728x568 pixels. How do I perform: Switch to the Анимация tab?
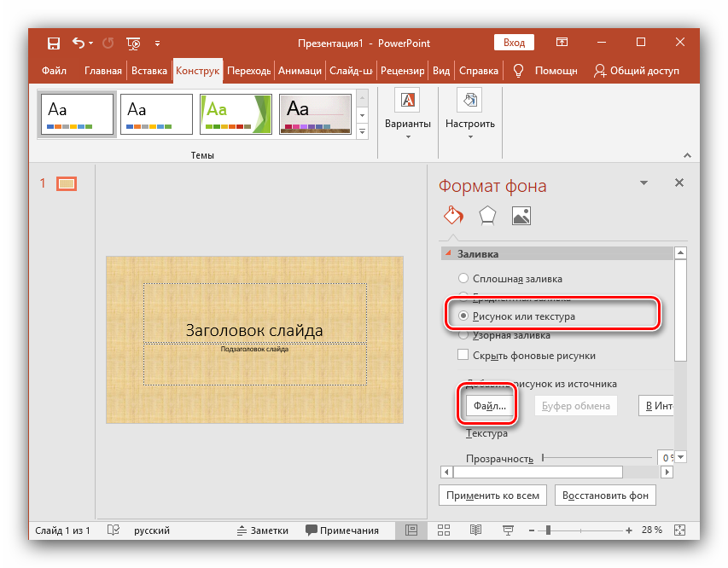click(x=300, y=71)
